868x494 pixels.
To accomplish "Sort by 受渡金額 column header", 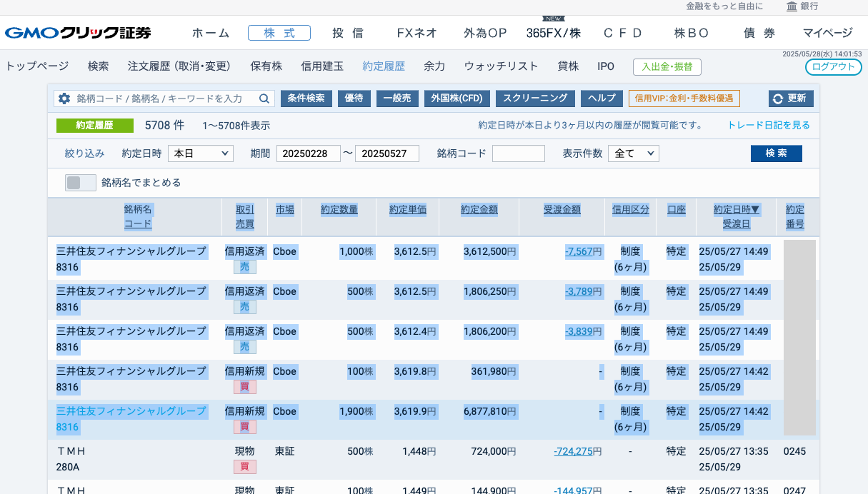I will point(562,209).
